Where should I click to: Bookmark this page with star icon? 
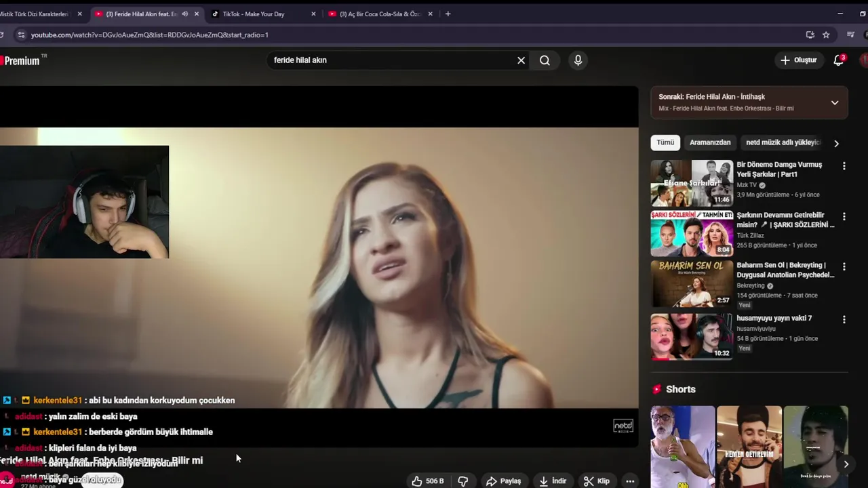pyautogui.click(x=826, y=35)
